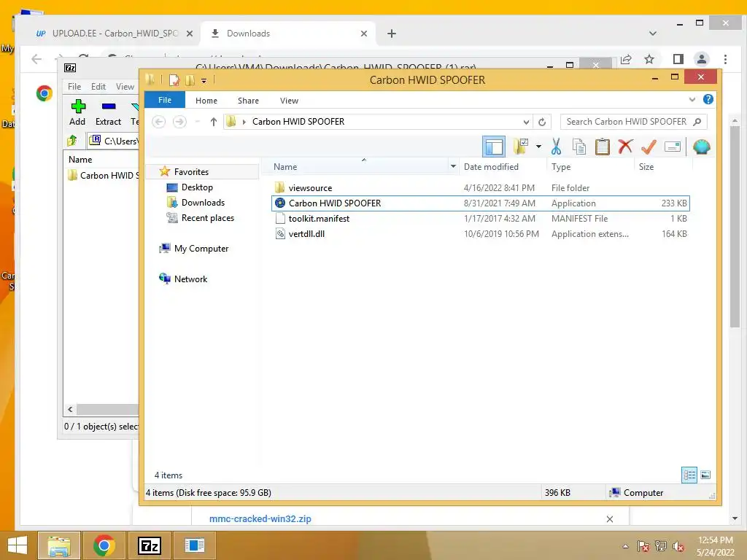Select Favorites in the navigation pane
Viewport: 747px width, 560px height.
coord(191,172)
